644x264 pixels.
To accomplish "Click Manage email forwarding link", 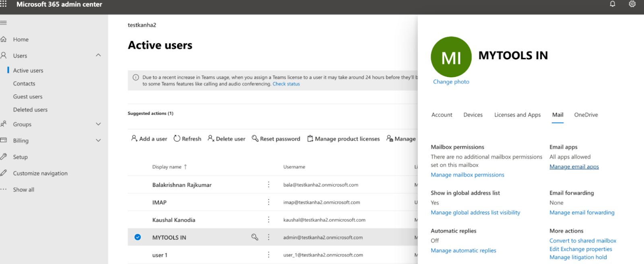I will [582, 212].
